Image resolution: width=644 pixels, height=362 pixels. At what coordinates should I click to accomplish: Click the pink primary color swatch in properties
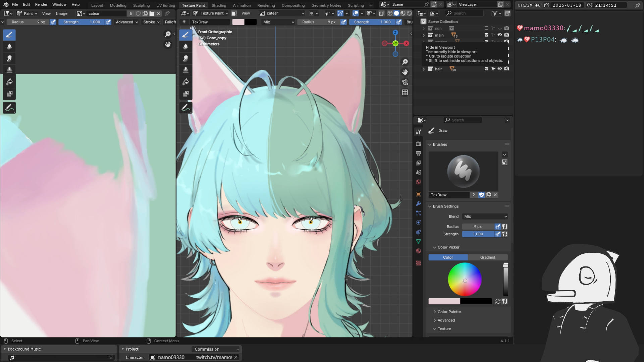click(444, 301)
